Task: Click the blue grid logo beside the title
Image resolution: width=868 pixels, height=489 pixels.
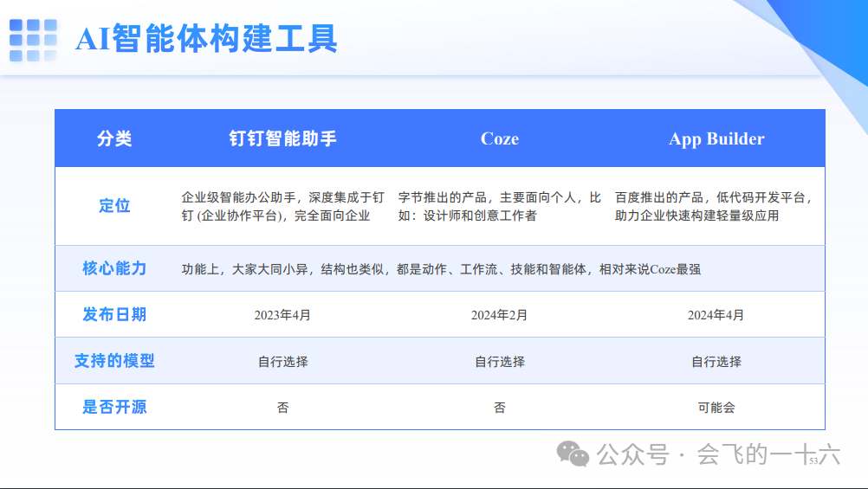Action: pos(33,40)
